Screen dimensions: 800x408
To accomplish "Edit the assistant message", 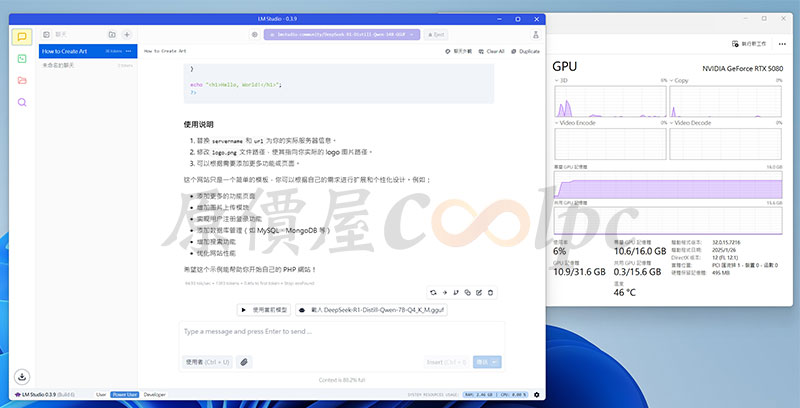I will coord(479,292).
